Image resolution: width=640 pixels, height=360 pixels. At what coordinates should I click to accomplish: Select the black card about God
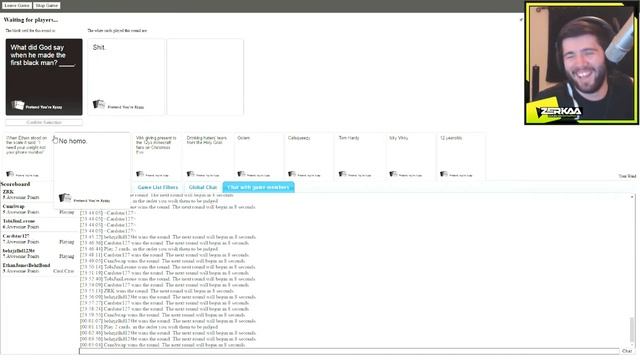(x=44, y=77)
